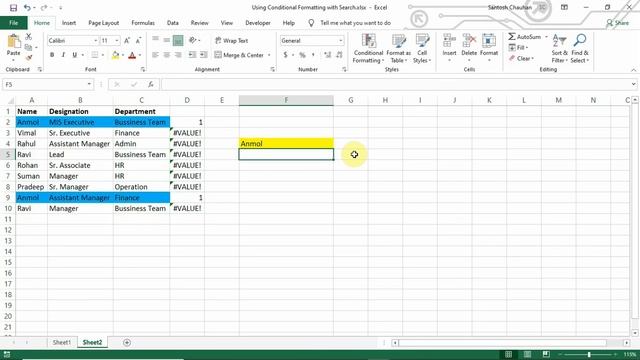
Task: Collapse the ribbon
Action: [x=633, y=70]
